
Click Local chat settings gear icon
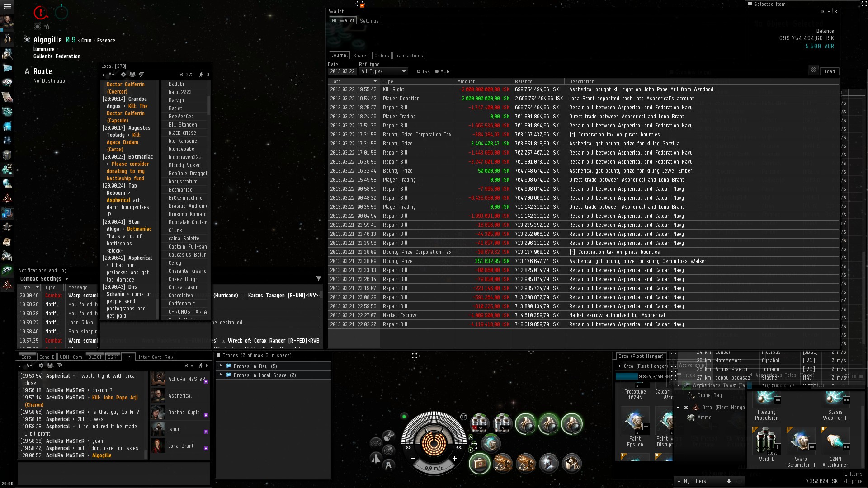(x=123, y=75)
